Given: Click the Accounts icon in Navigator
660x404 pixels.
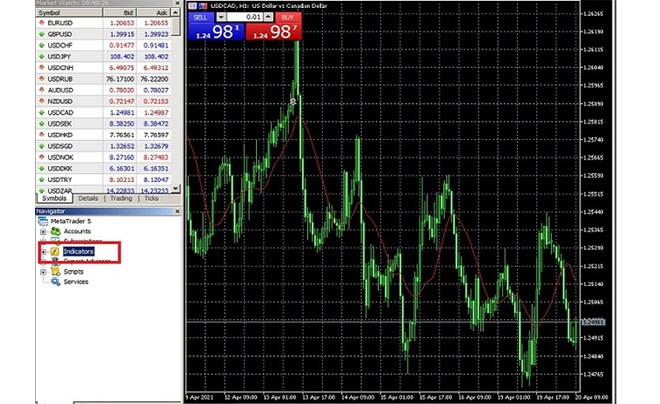Looking at the screenshot, I should [x=56, y=231].
